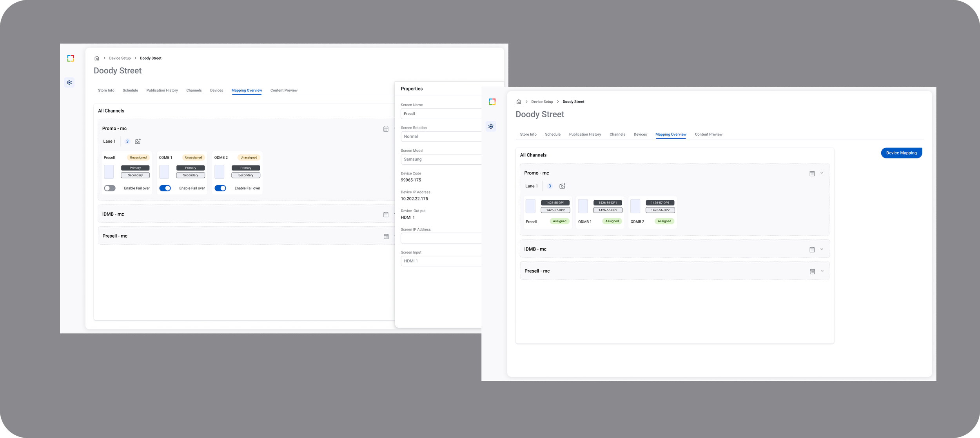Open calendar icon for IDMB - mc right panel
This screenshot has width=980, height=438.
point(812,249)
